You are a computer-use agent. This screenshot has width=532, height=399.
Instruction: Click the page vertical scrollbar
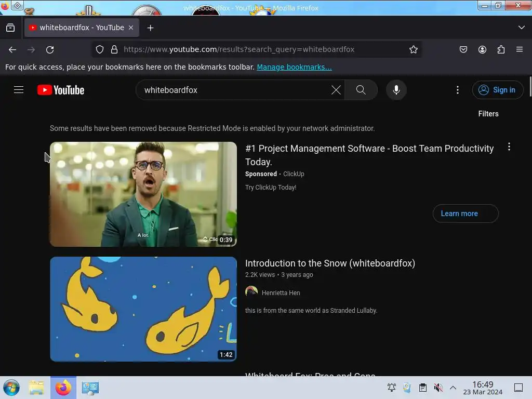[x=529, y=87]
